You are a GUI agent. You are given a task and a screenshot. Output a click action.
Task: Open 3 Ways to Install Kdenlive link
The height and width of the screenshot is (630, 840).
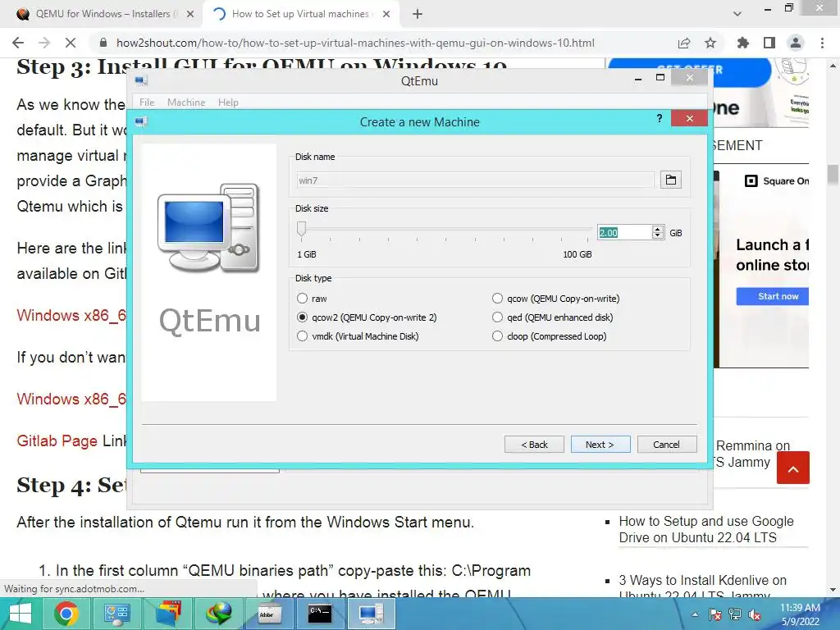(702, 587)
